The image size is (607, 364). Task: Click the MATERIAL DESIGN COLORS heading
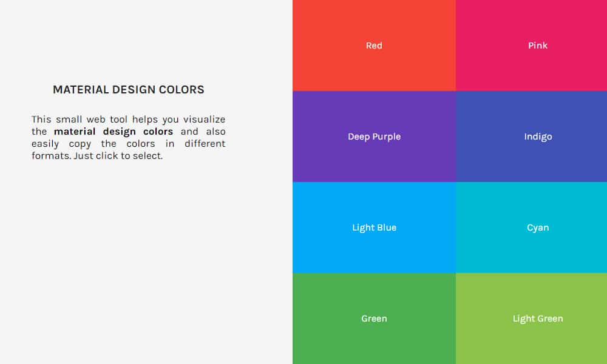tap(129, 89)
